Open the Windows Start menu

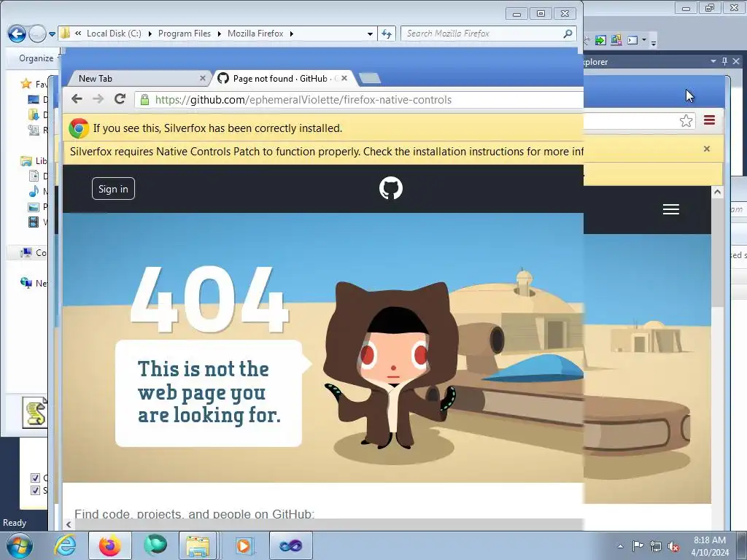(x=19, y=545)
